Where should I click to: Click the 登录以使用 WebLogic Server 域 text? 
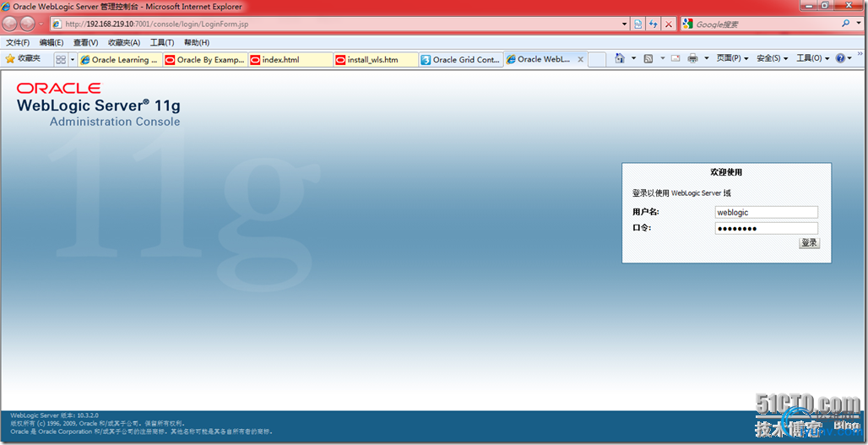point(681,193)
